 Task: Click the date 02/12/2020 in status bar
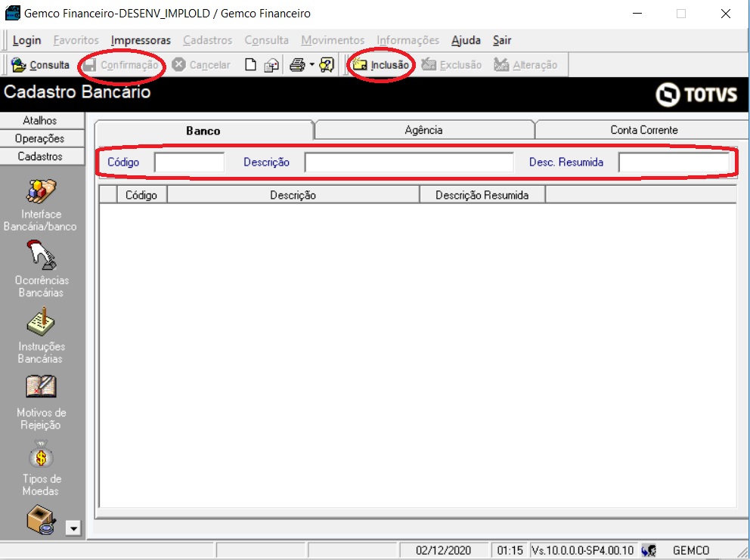[443, 550]
